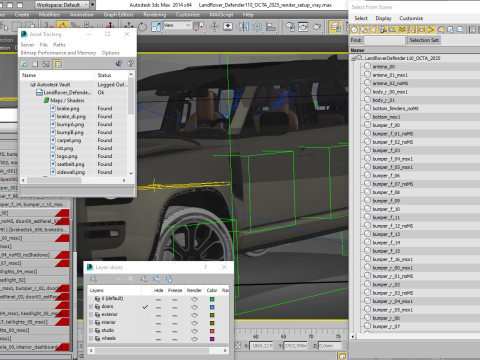The width and height of the screenshot is (480, 360).
Task: Click Select and Manipulate icon
Action: point(214,27)
